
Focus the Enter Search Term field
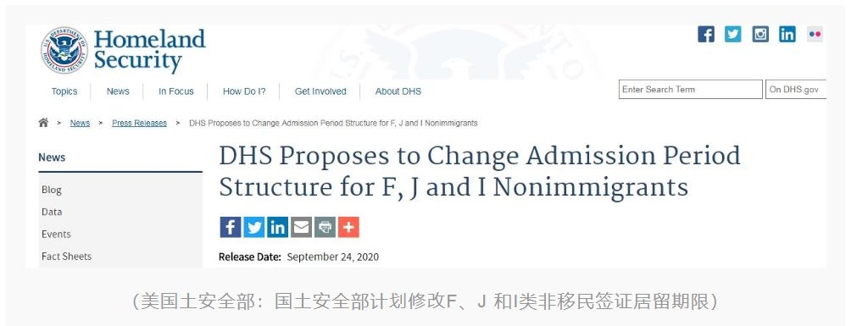(x=690, y=90)
